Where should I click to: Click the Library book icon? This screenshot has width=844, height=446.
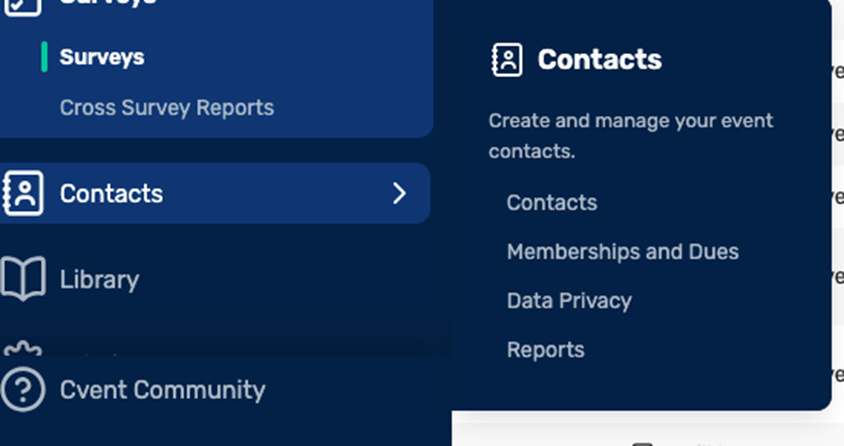coord(23,279)
